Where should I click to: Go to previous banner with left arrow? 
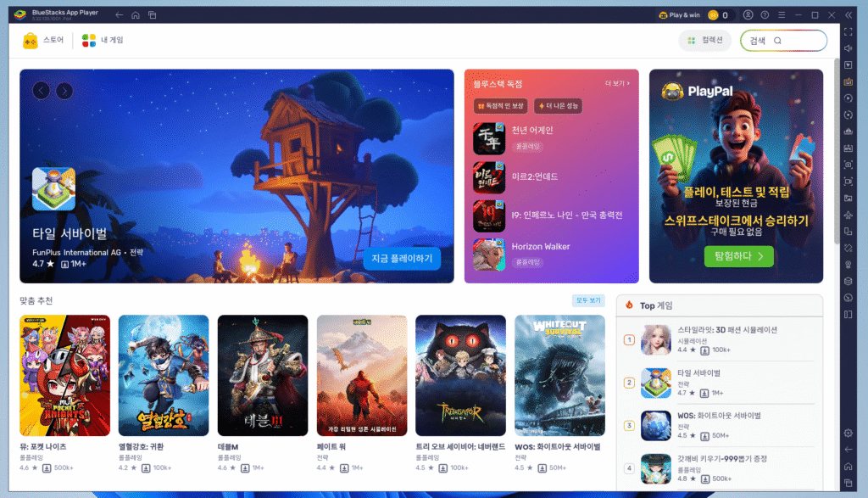[42, 91]
